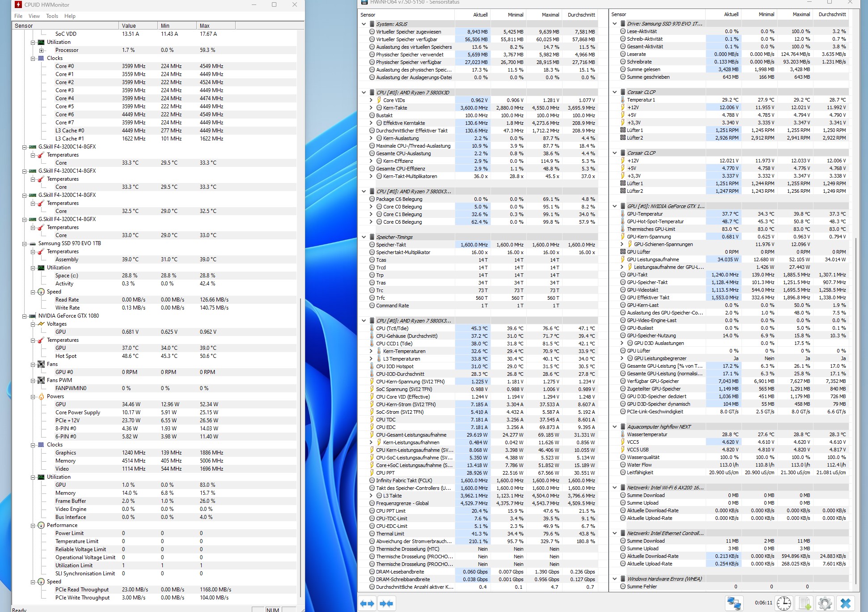Screen dimensions: 868x612
Task: Click the expand columns left-right arrows icon
Action: click(x=367, y=603)
